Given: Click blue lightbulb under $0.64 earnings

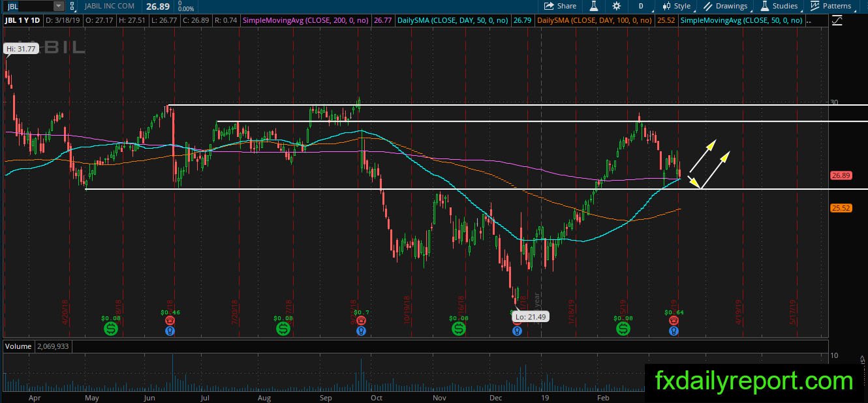Looking at the screenshot, I should coord(674,331).
